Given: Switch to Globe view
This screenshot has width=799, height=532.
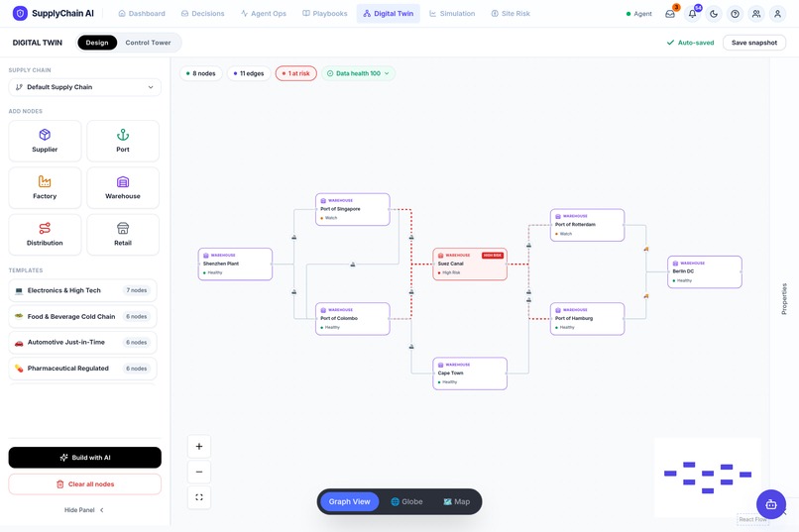Looking at the screenshot, I should (x=406, y=502).
